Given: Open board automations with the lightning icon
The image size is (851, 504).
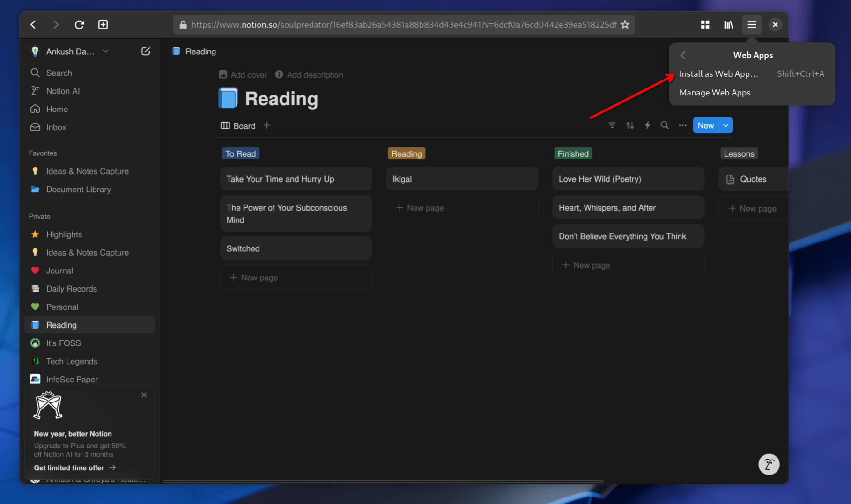Looking at the screenshot, I should click(x=647, y=125).
